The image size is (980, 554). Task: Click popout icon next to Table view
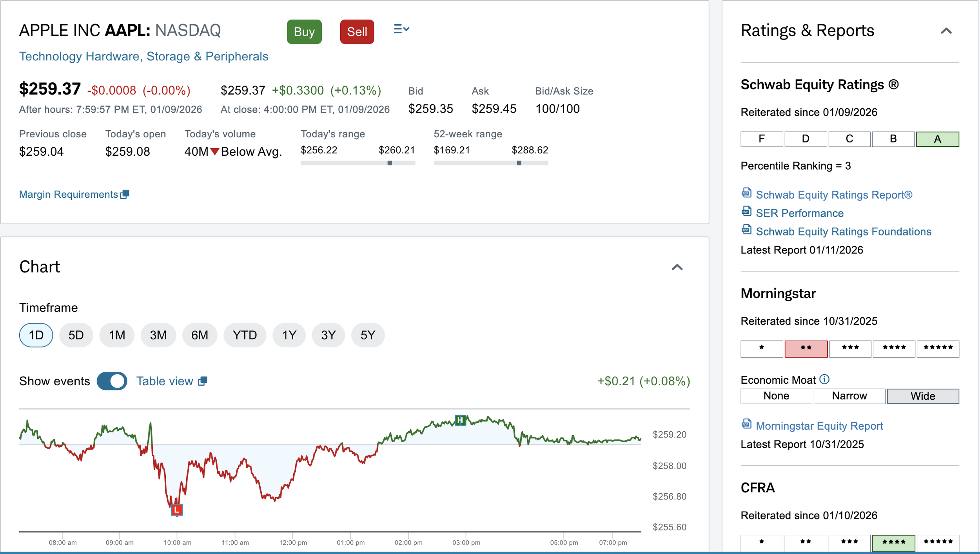203,381
